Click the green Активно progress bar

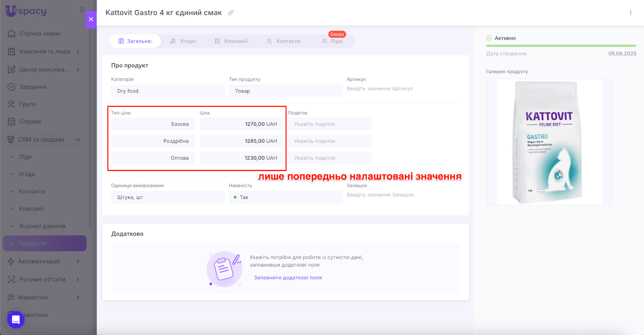point(561,46)
